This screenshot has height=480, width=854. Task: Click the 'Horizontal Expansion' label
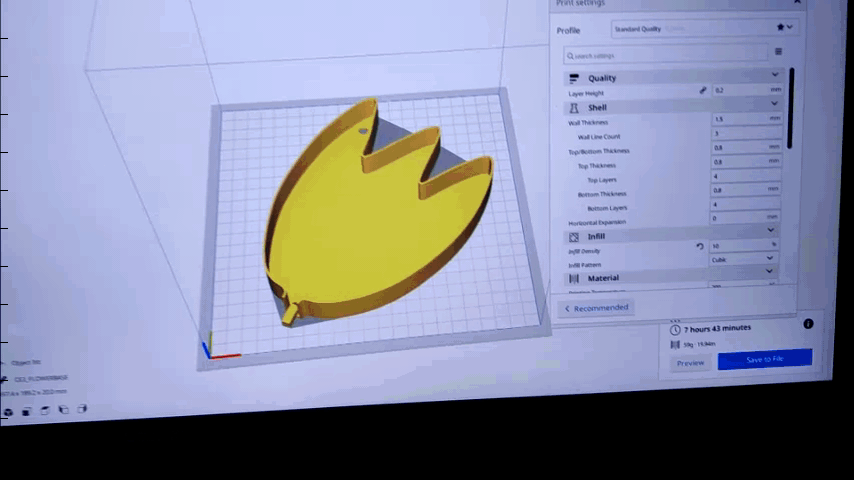tap(597, 223)
